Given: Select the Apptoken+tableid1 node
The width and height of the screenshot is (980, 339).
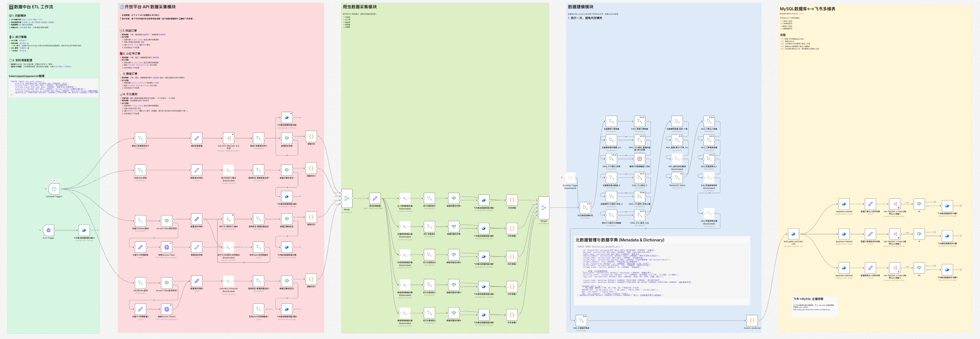Looking at the screenshot, I should click(844, 234).
